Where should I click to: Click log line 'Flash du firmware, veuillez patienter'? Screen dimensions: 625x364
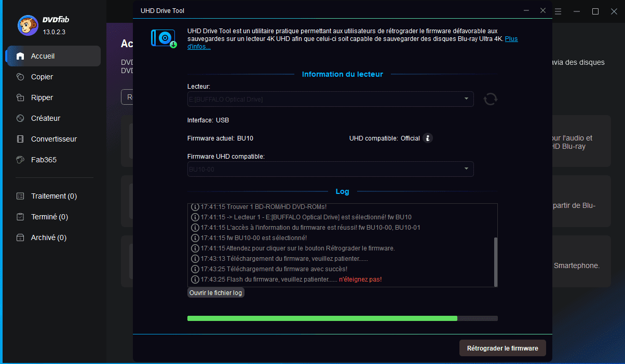[286, 279]
